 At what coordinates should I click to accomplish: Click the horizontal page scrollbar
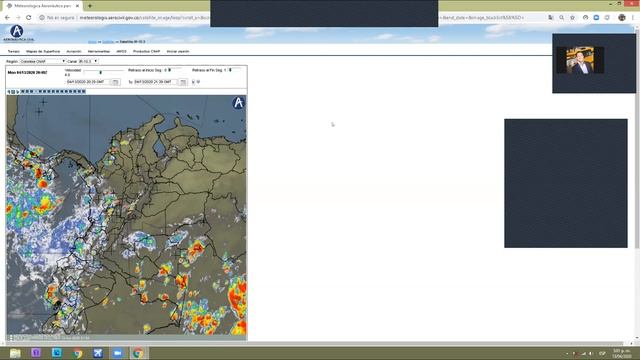312,344
